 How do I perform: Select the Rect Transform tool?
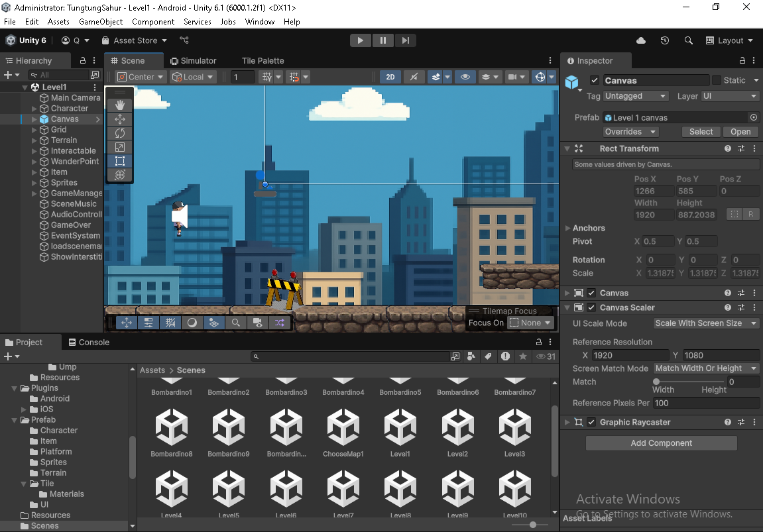click(119, 160)
